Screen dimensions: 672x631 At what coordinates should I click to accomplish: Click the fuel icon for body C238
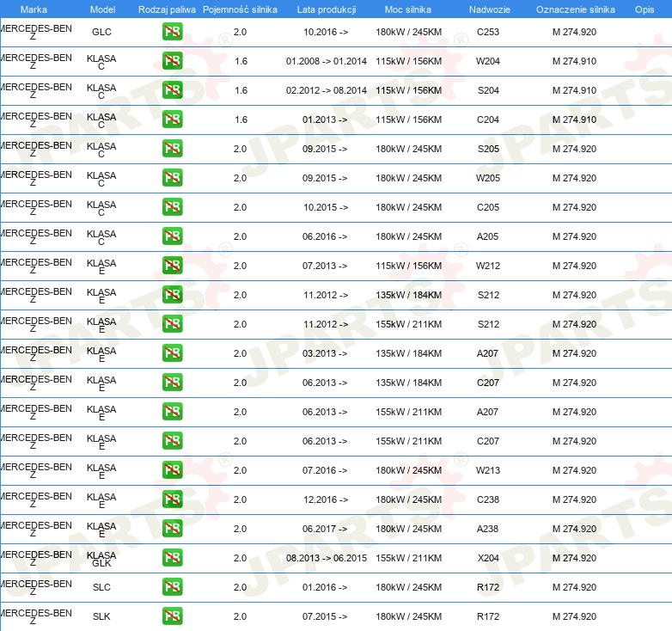172,500
